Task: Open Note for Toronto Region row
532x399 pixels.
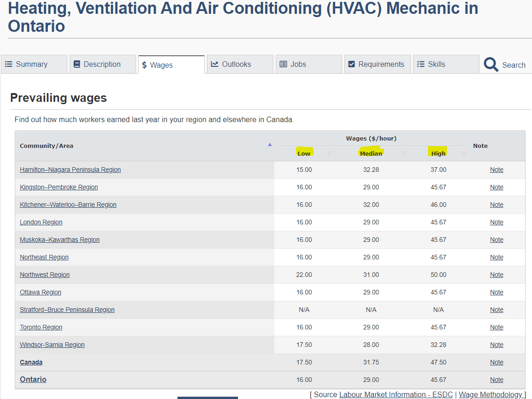Action: (x=497, y=327)
